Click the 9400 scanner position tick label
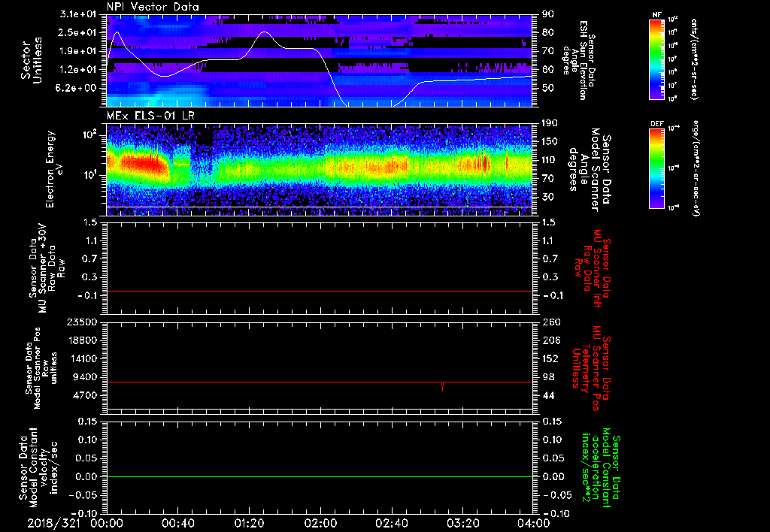This screenshot has height=532, width=770. click(86, 377)
